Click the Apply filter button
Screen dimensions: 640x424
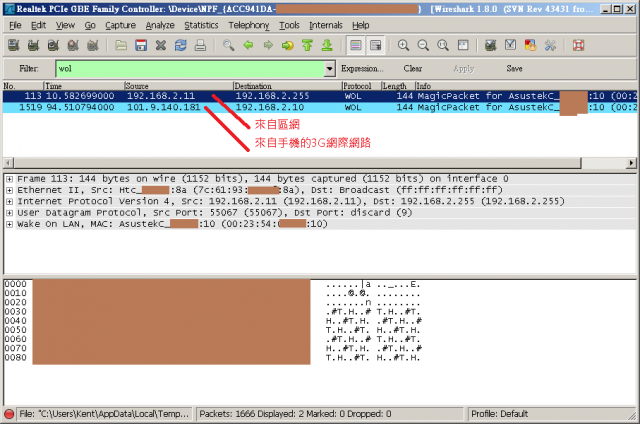click(464, 69)
